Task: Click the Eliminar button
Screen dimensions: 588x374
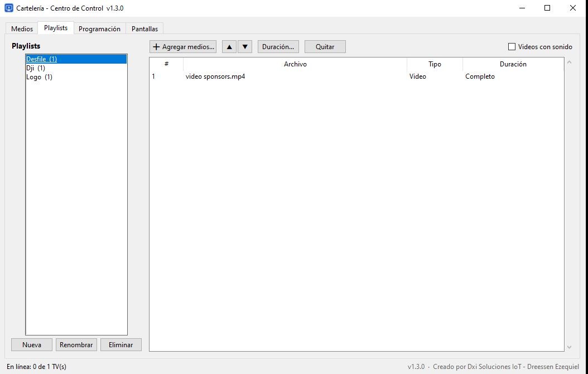Action: point(121,345)
